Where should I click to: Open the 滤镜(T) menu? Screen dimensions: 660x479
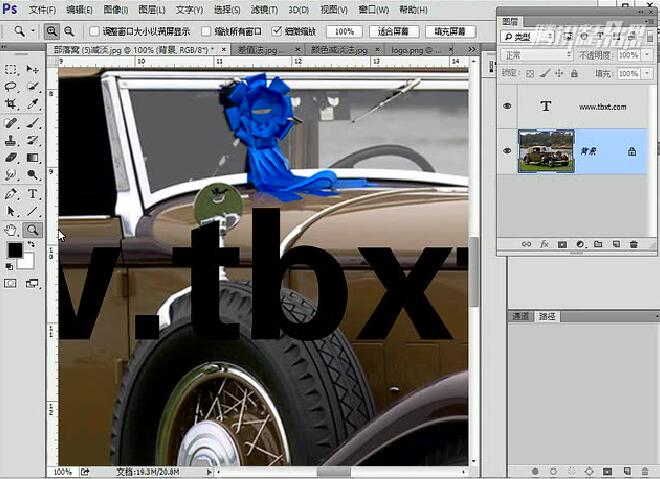tap(263, 9)
